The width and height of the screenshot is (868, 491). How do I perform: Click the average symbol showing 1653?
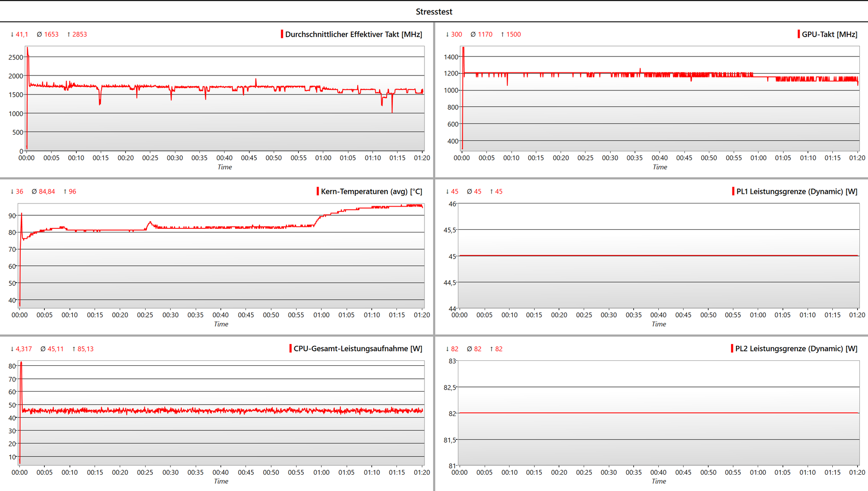pyautogui.click(x=39, y=34)
